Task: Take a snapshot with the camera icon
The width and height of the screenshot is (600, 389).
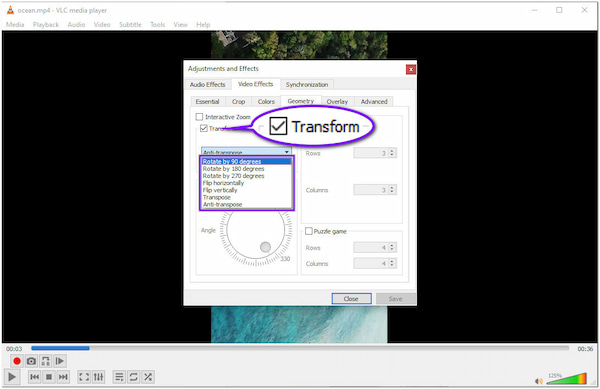Action: click(31, 361)
